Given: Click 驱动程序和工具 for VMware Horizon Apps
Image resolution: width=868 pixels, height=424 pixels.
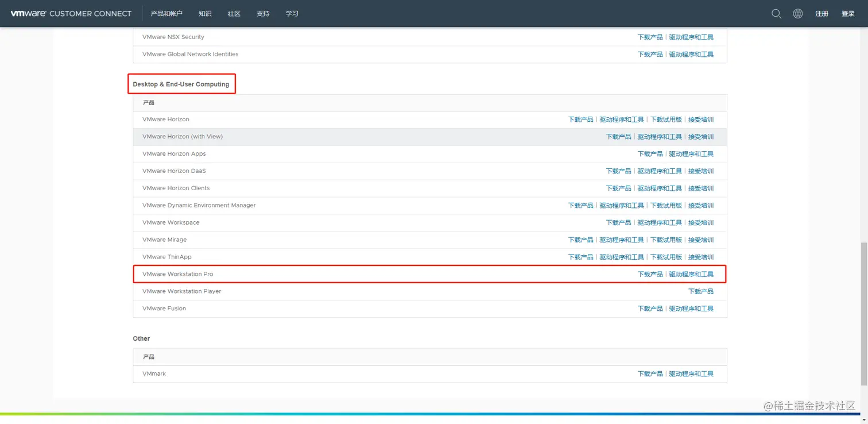Looking at the screenshot, I should [x=691, y=154].
